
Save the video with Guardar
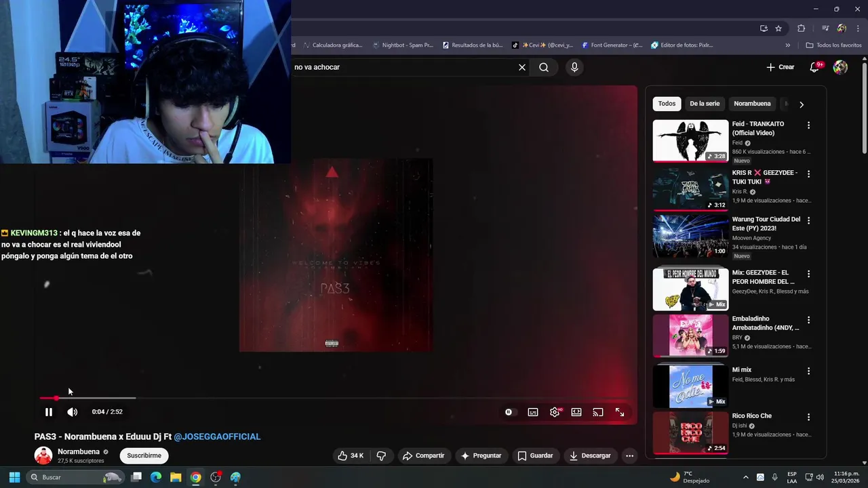(535, 455)
